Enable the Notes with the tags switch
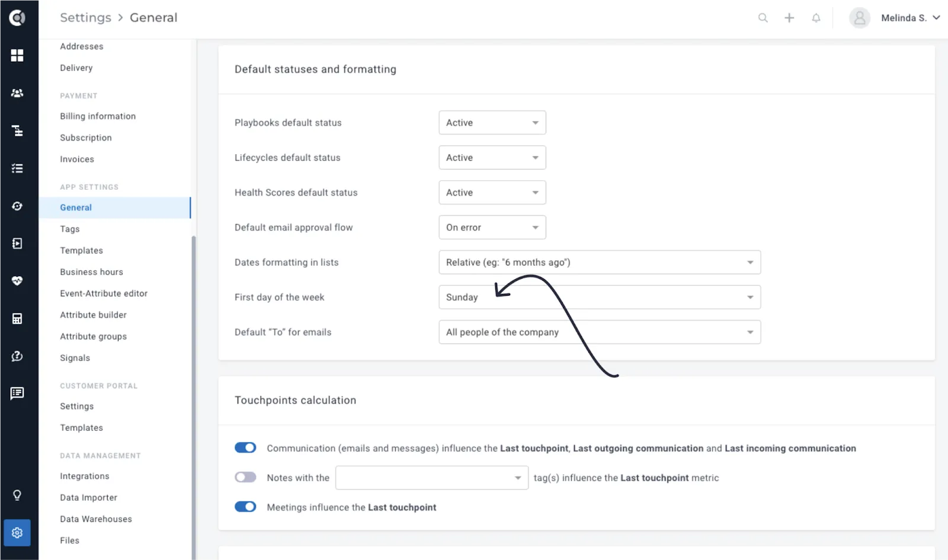 (245, 477)
